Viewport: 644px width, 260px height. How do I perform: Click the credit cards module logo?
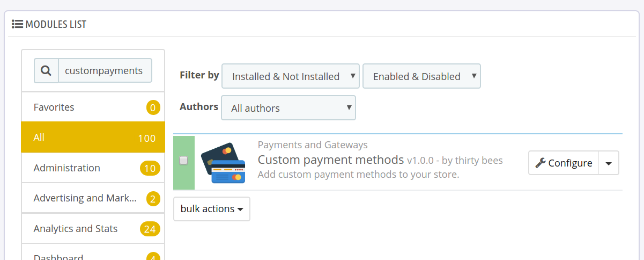click(x=223, y=163)
